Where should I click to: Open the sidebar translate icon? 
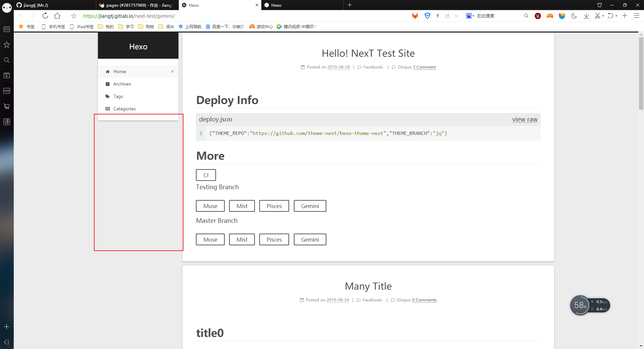point(7,122)
